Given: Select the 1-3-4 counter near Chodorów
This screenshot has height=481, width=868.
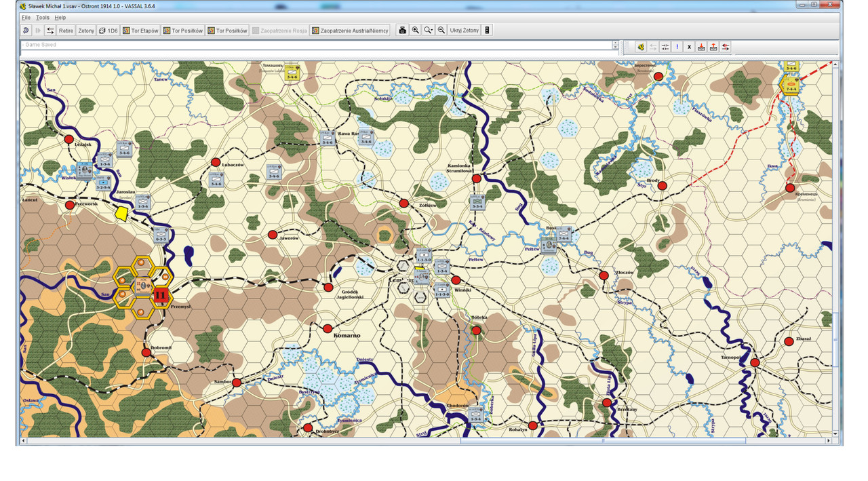Looking at the screenshot, I should (x=475, y=414).
